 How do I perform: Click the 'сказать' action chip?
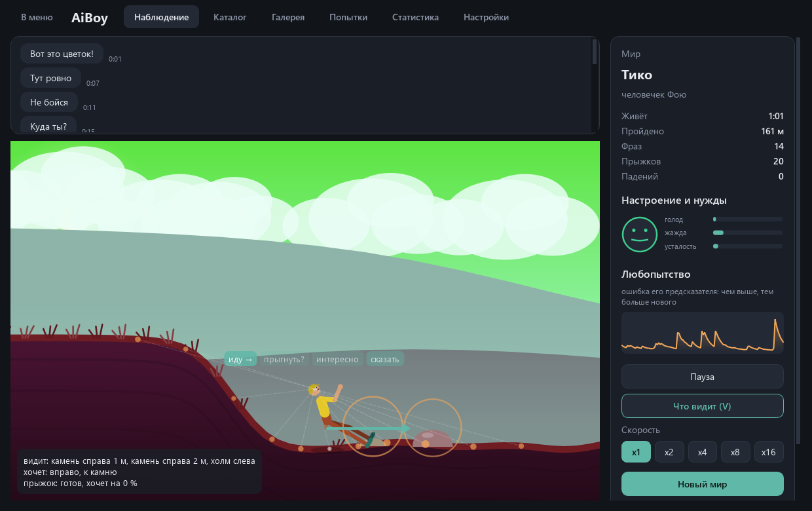point(384,359)
